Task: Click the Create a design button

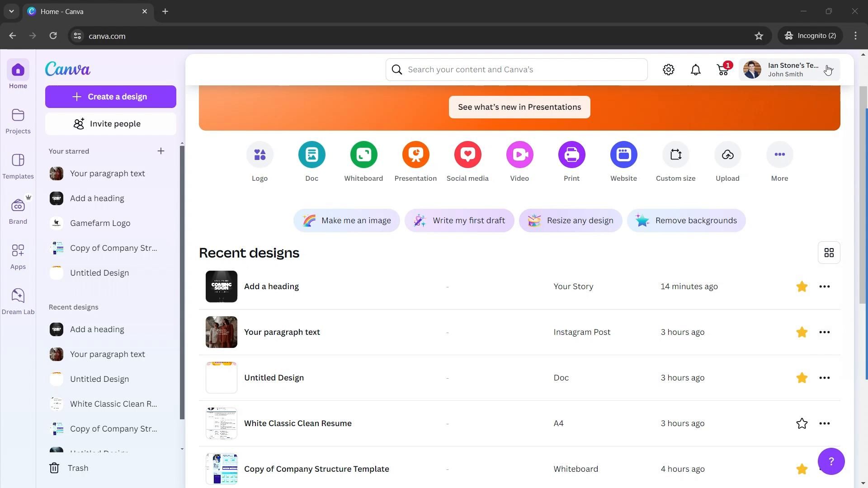Action: (x=111, y=97)
